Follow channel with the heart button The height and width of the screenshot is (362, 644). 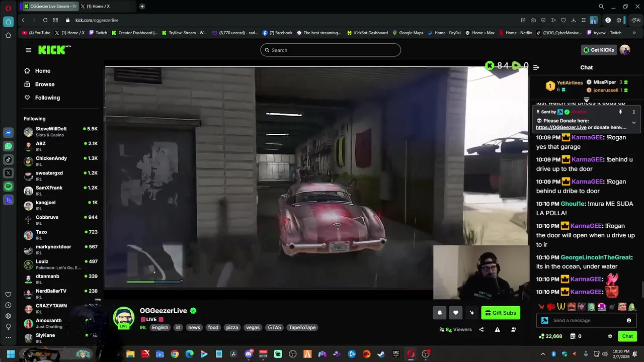[x=455, y=313]
